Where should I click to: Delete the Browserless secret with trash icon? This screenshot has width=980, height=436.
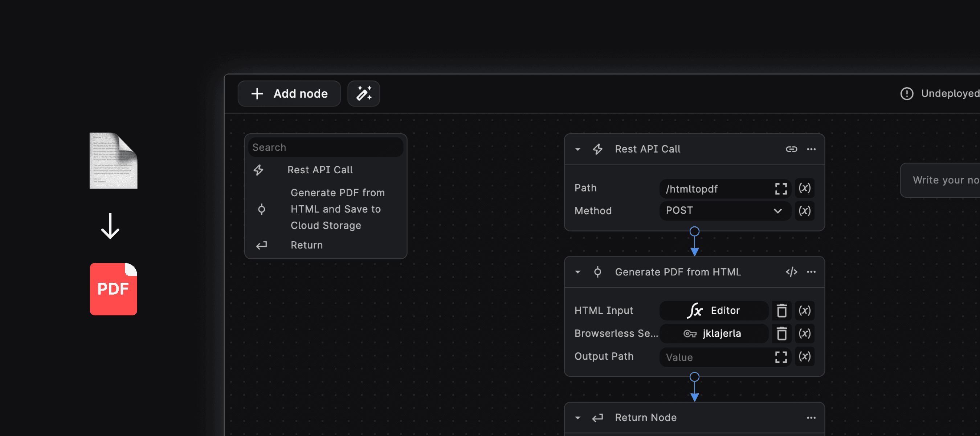coord(781,334)
